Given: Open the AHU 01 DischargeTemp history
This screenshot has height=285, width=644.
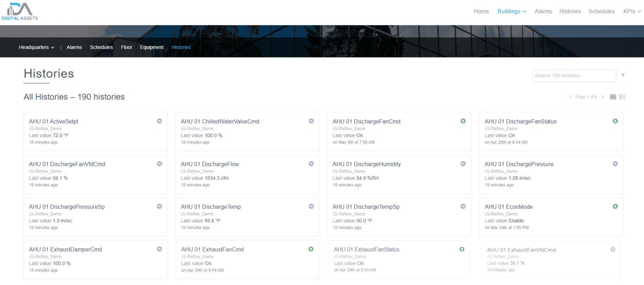Looking at the screenshot, I should pos(211,207).
